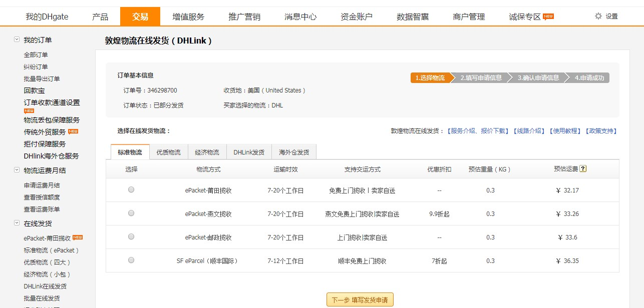Click the question mark help icon beside 预估运费
Image resolution: width=644 pixels, height=308 pixels.
tap(582, 169)
